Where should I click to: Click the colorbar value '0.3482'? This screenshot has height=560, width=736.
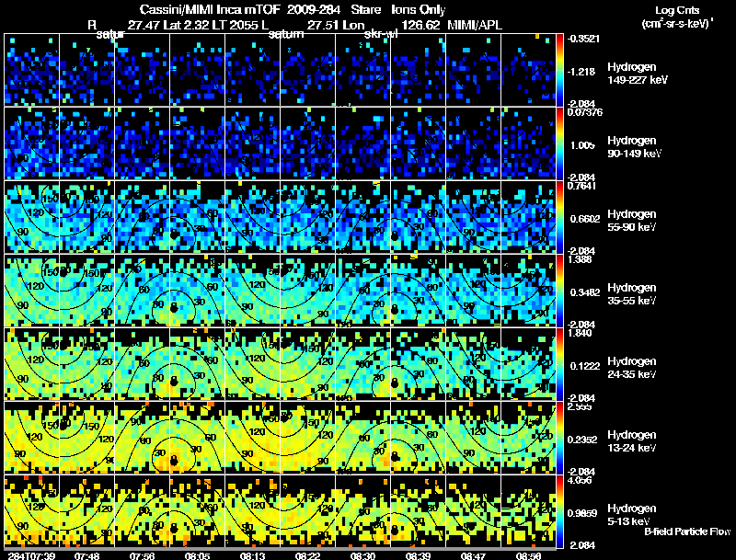point(585,292)
